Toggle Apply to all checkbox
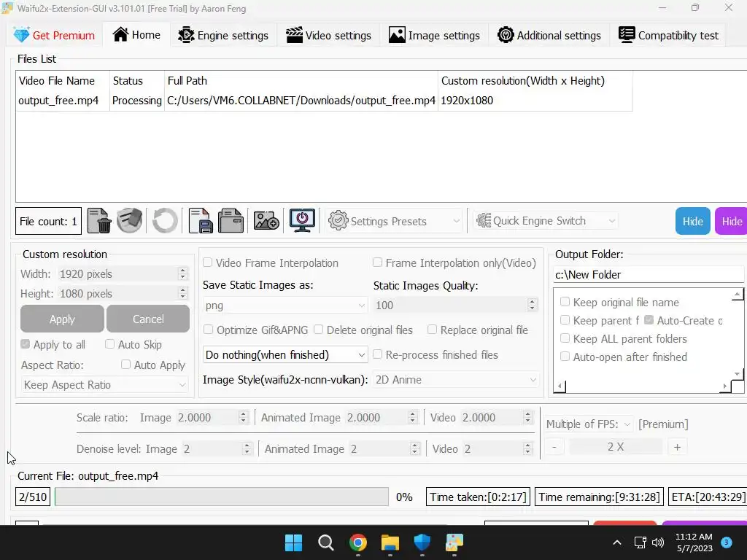Image resolution: width=747 pixels, height=560 pixels. 26,344
